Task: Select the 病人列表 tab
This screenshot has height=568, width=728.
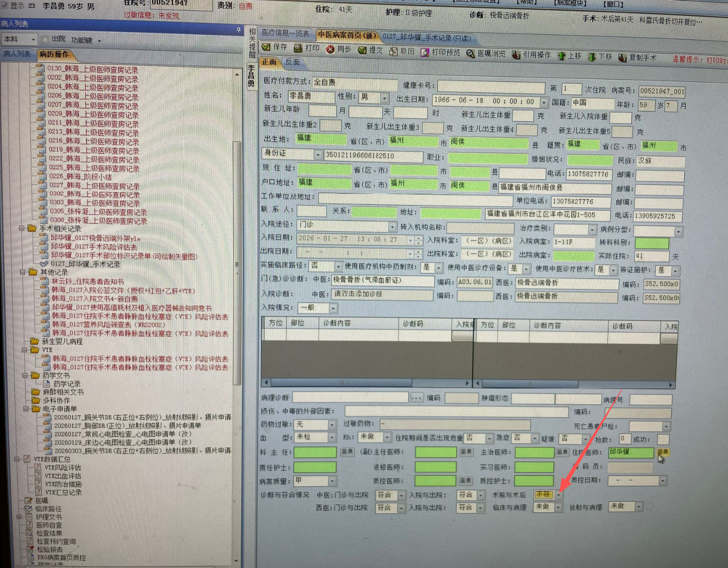Action: coord(17,54)
